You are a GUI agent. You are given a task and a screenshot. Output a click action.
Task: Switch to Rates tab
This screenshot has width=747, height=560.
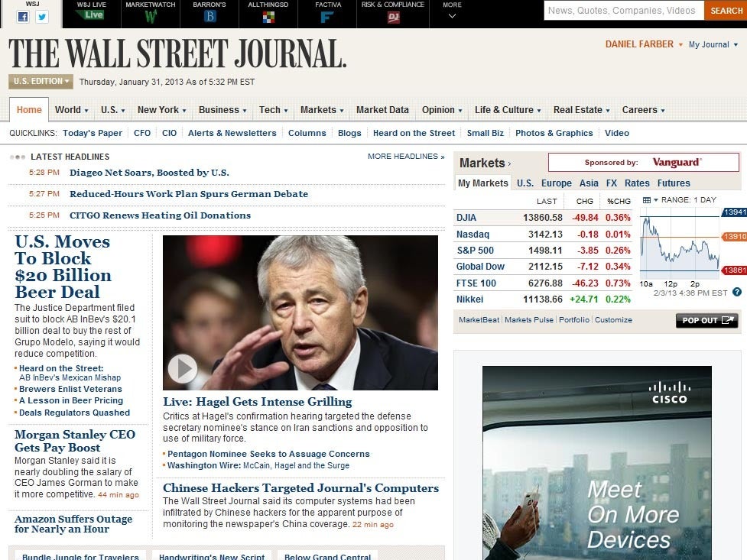click(637, 183)
